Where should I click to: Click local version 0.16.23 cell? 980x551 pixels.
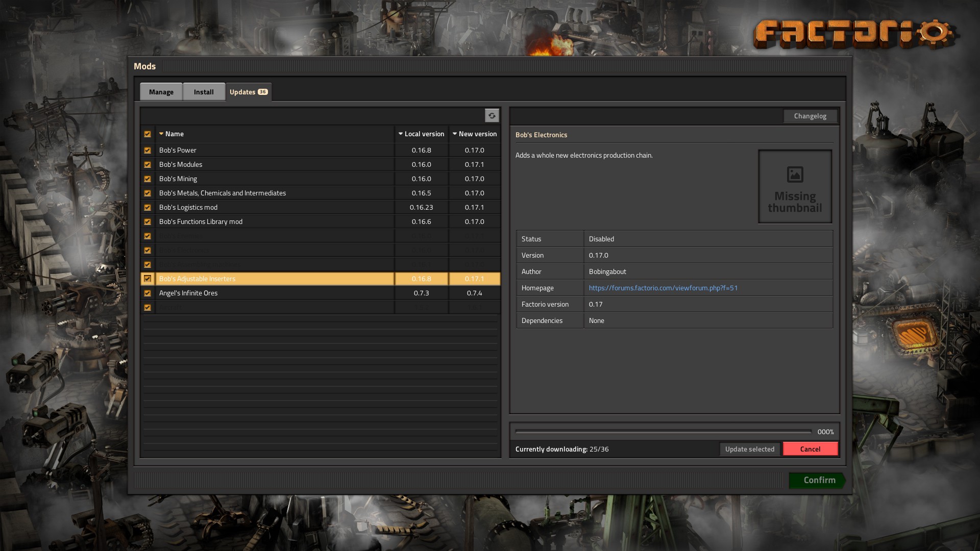422,207
